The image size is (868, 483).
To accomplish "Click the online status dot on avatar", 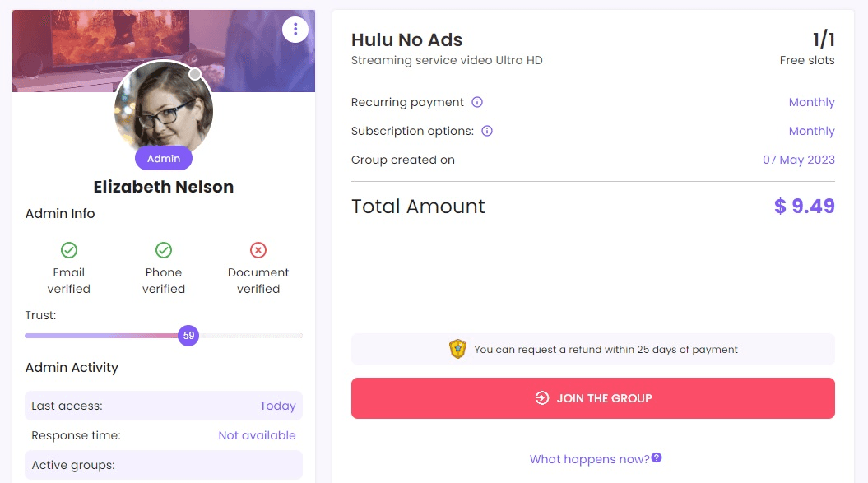I will (195, 74).
